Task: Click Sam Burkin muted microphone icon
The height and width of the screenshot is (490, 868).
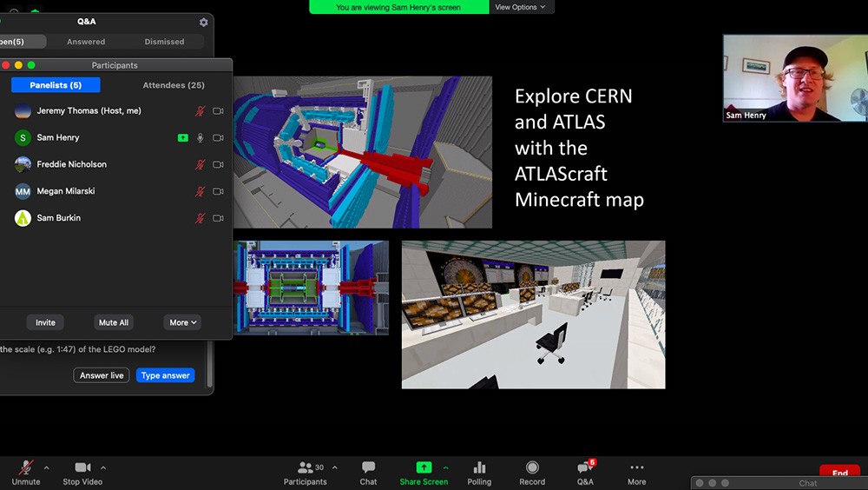Action: click(200, 218)
